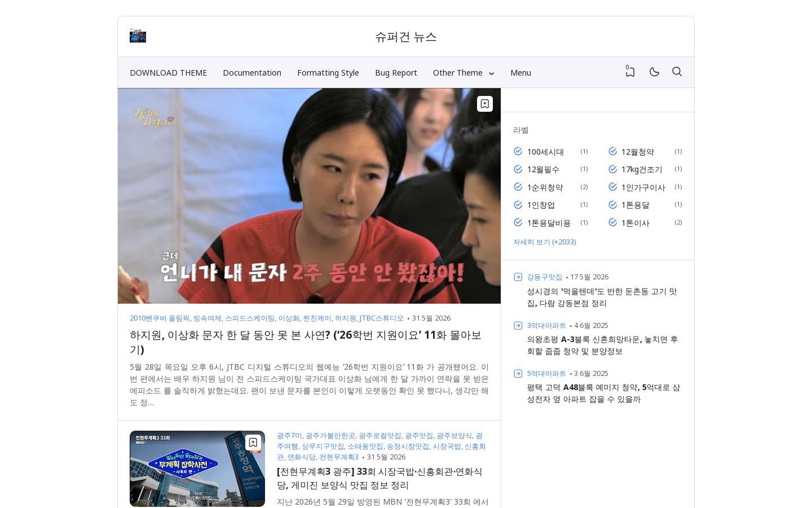Open the 1인창업 label link
The image size is (812, 508).
pos(541,205)
